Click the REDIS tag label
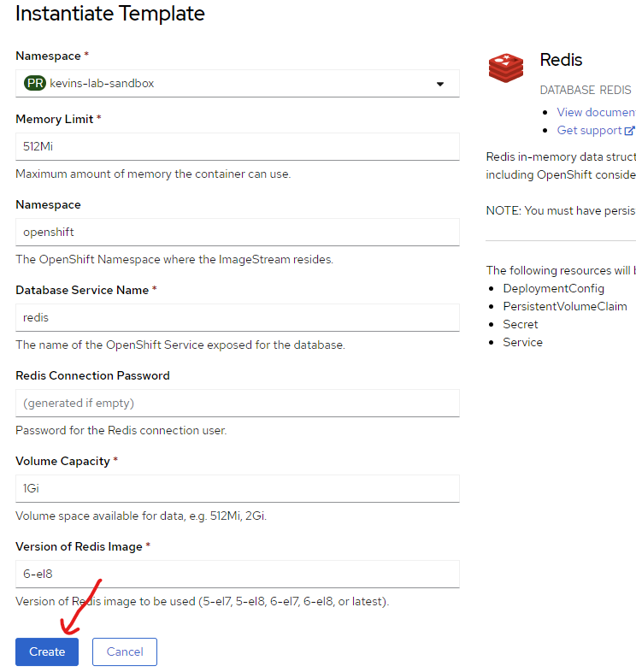Image resolution: width=636 pixels, height=672 pixels. pos(615,90)
